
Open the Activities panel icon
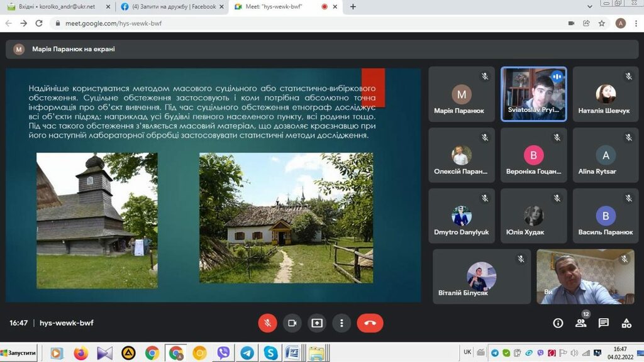click(x=626, y=323)
